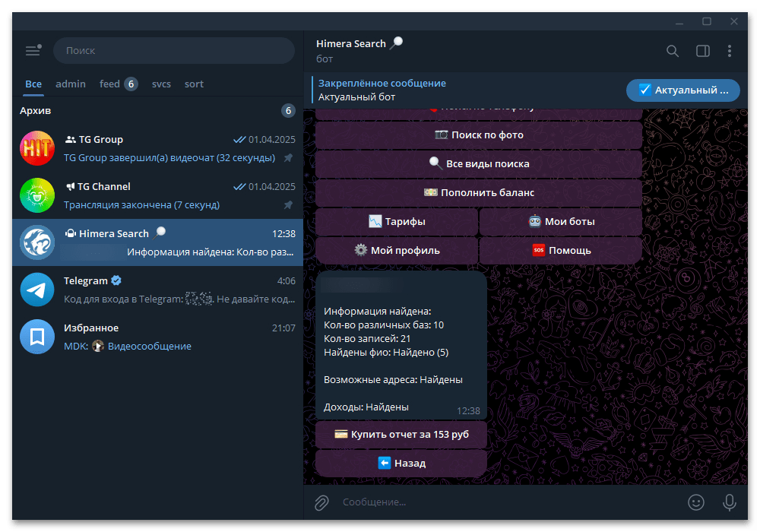Viewport: 760px width, 532px height.
Task: Open the Архив archived chats row
Action: click(x=157, y=111)
